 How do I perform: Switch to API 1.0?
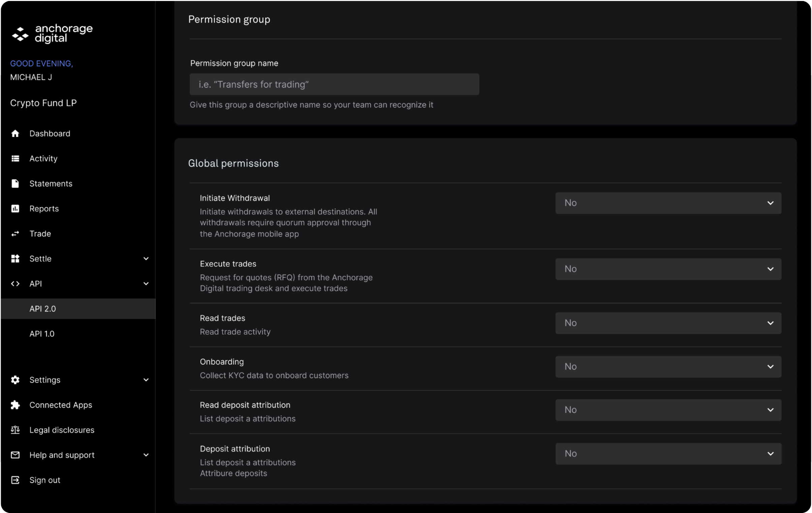tap(42, 334)
